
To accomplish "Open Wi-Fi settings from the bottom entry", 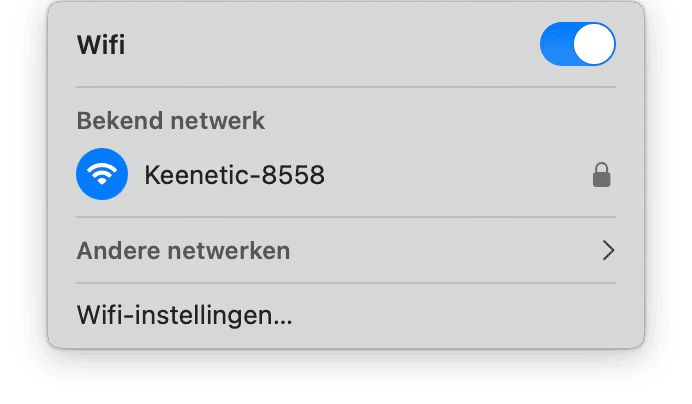I will click(346, 315).
